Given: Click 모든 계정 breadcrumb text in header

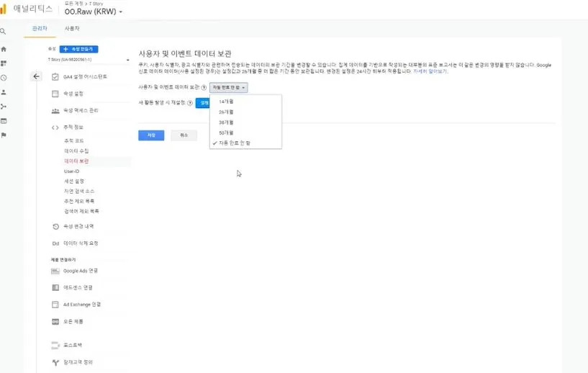Looking at the screenshot, I should point(74,4).
